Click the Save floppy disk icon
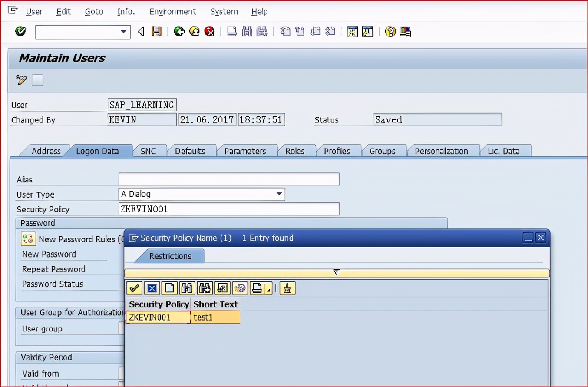This screenshot has height=387, width=588. pyautogui.click(x=157, y=32)
